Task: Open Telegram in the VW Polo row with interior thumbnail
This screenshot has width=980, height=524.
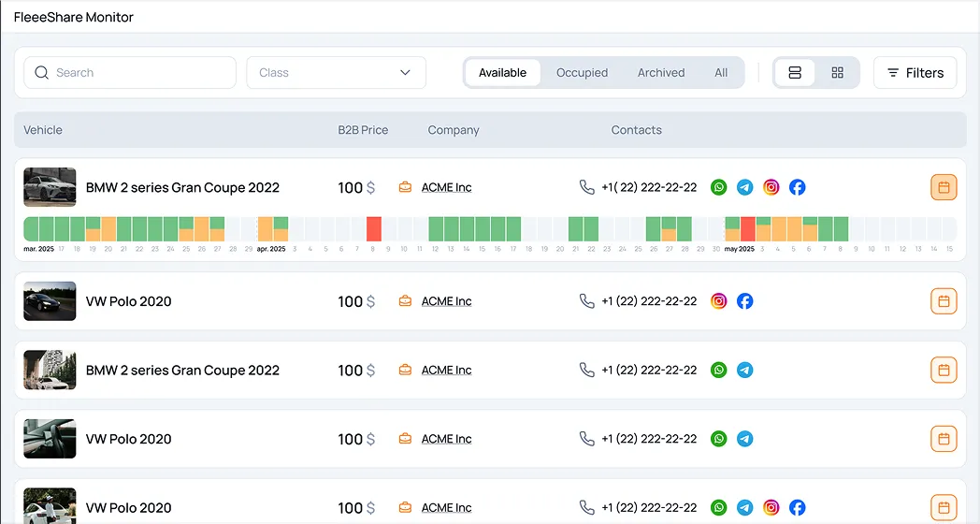Action: point(745,438)
